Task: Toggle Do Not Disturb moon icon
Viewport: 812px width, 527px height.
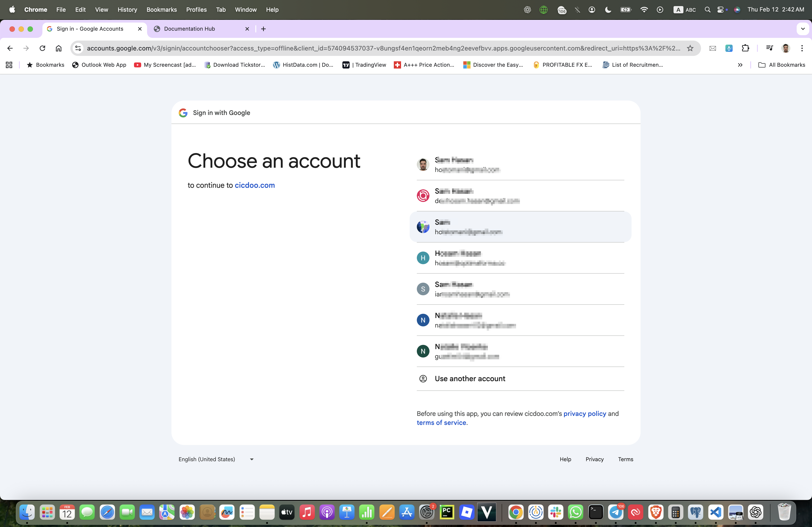Action: [608, 9]
